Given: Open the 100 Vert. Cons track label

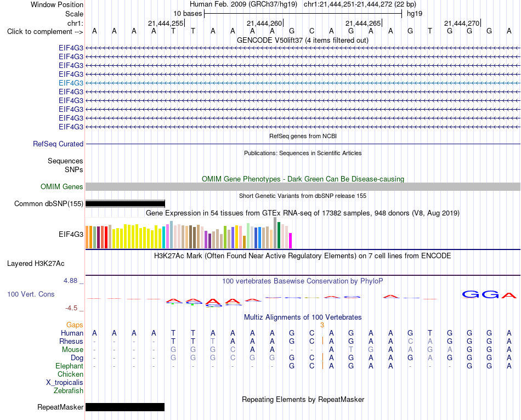Looking at the screenshot, I should point(31,294).
